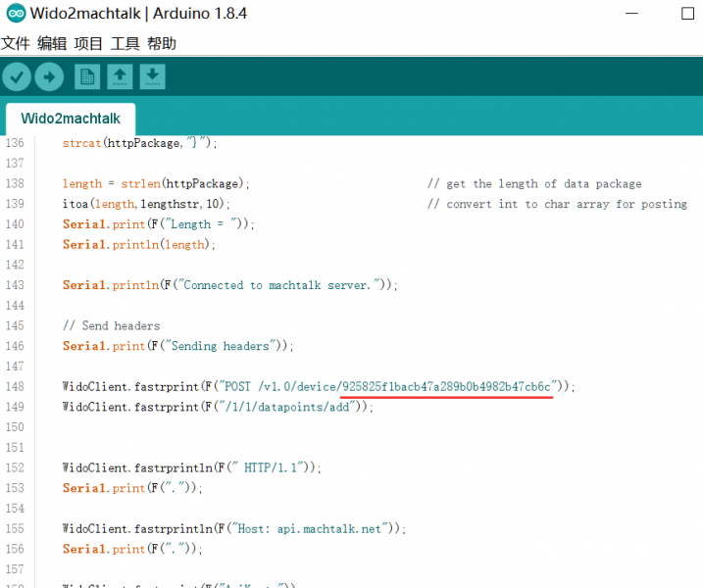Click Serial.print on line 156
703x588 pixels.
coord(104,549)
